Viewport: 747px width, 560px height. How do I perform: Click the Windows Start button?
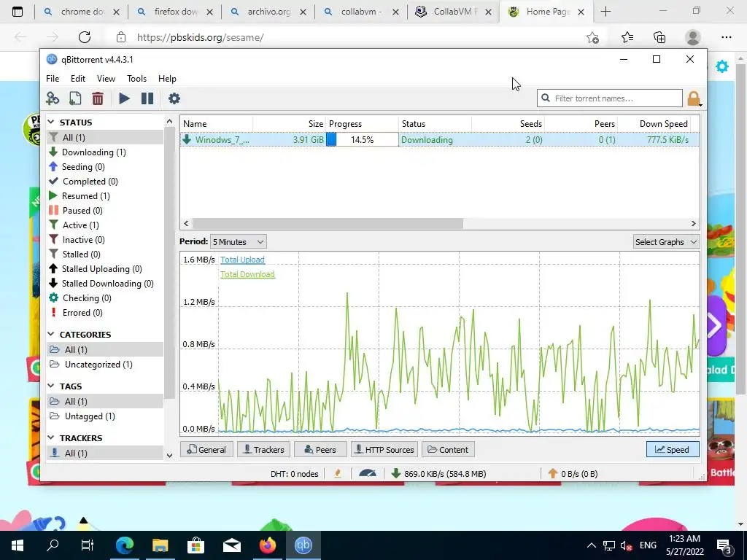click(x=18, y=545)
